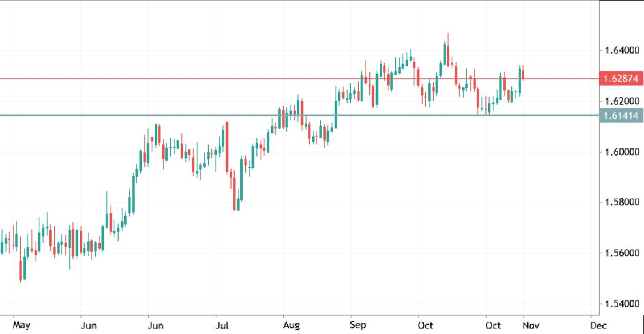Click the tall red candle in early July
The width and height of the screenshot is (644, 334).
pyautogui.click(x=227, y=146)
